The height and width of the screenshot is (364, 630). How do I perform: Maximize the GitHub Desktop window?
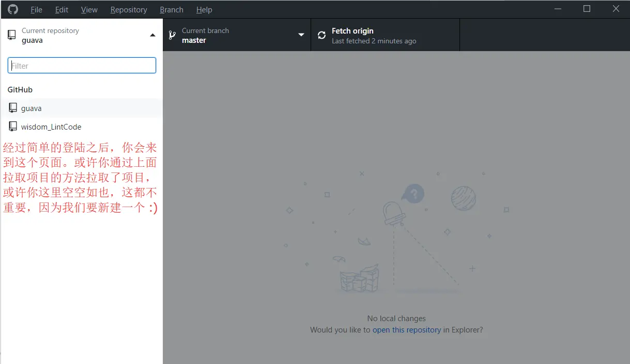point(587,9)
